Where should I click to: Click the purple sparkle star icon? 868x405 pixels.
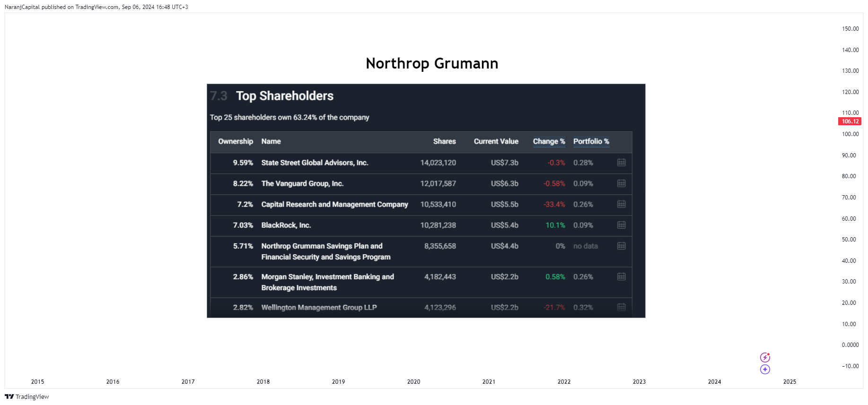pyautogui.click(x=765, y=370)
